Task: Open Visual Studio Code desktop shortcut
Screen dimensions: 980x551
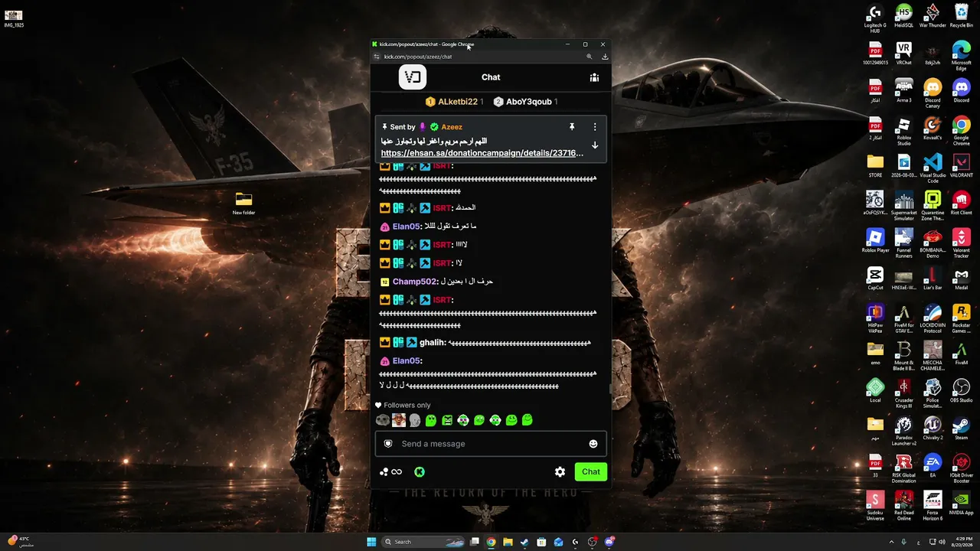Action: click(933, 168)
